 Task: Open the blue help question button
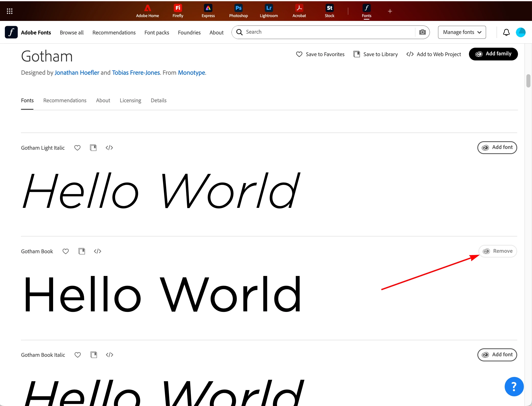514,387
